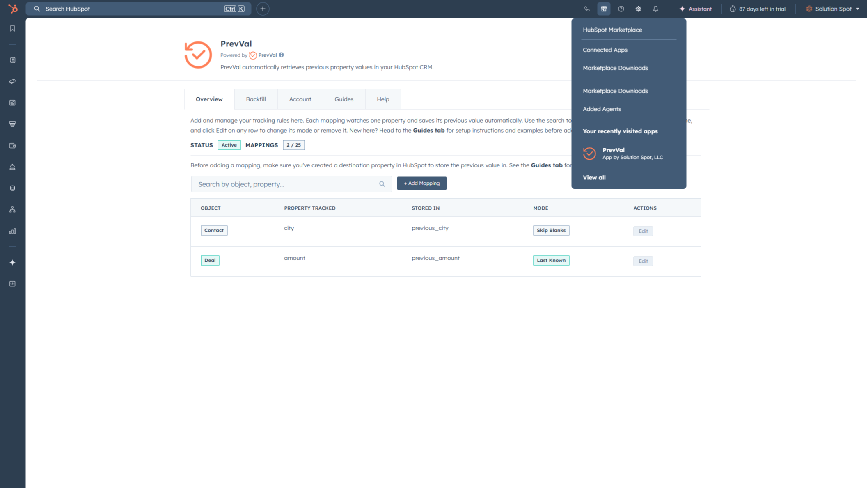The height and width of the screenshot is (488, 868).
Task: Switch to the Backfill tab
Action: coord(256,99)
